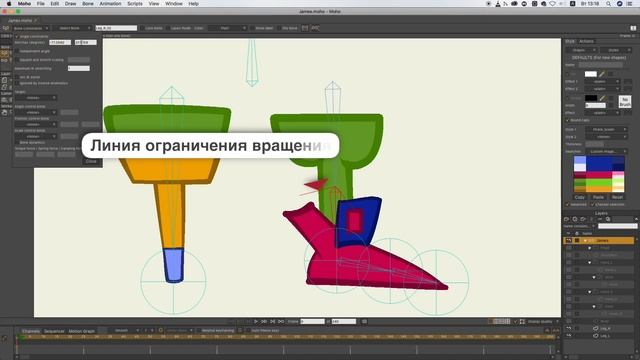This screenshot has width=640, height=360.
Task: Click the second Layer tool icon
Action: [4, 87]
